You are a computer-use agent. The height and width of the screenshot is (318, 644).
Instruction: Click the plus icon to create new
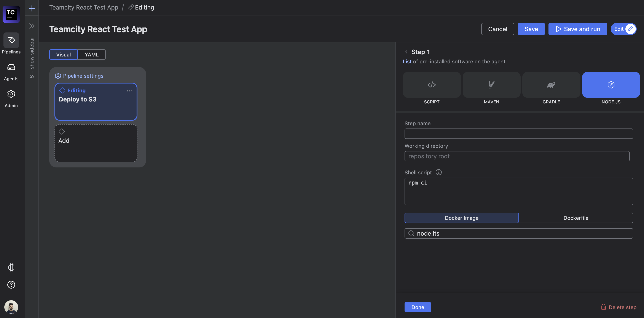click(x=32, y=8)
